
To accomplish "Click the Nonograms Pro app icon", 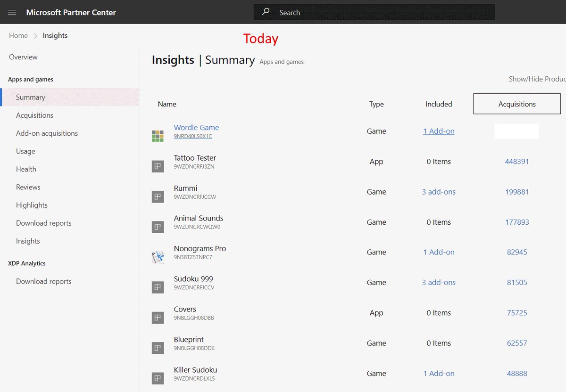I will 158,257.
